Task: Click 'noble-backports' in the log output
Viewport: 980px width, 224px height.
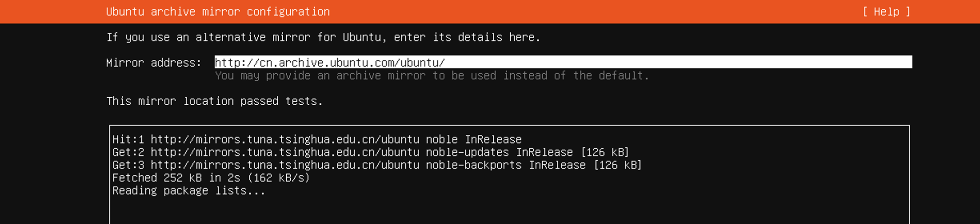Action: 474,165
